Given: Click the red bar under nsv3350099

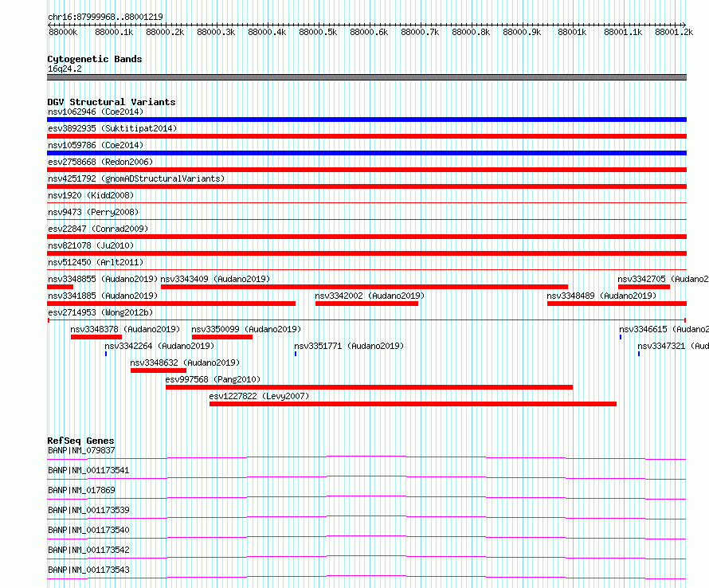Looking at the screenshot, I should (222, 337).
